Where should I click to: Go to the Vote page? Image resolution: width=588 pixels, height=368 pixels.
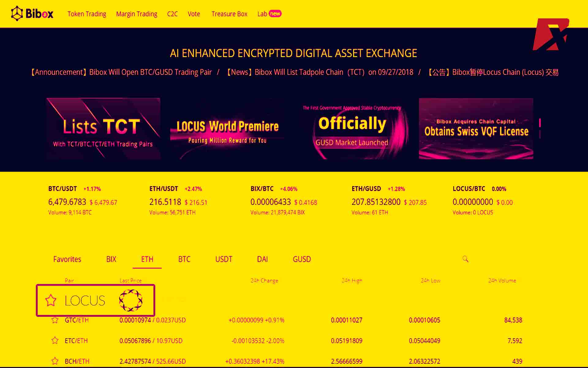[x=194, y=14]
